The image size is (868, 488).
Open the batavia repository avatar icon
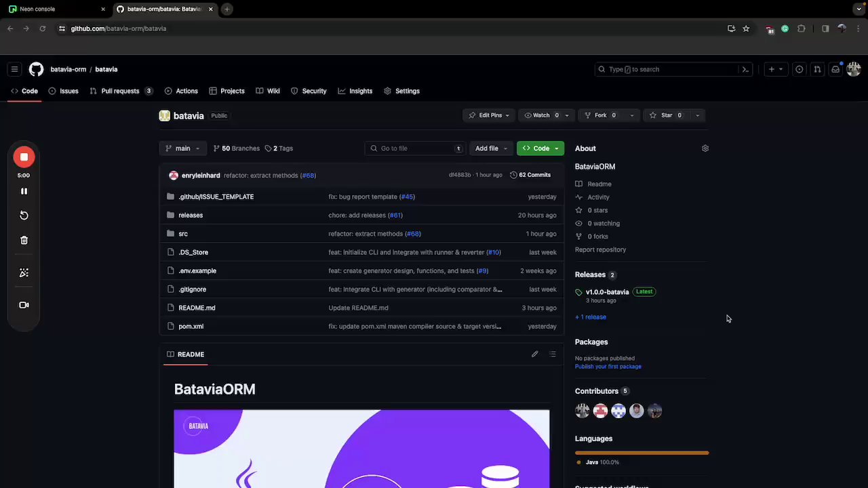(x=164, y=116)
